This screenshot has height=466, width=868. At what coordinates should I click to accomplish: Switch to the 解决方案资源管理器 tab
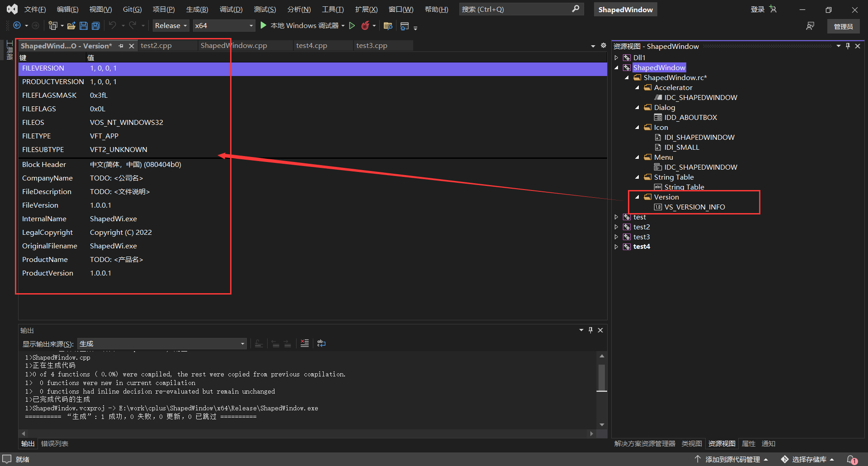tap(645, 444)
